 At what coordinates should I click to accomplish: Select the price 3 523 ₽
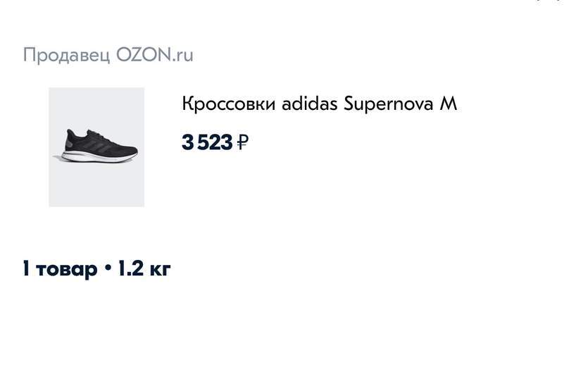click(x=215, y=142)
